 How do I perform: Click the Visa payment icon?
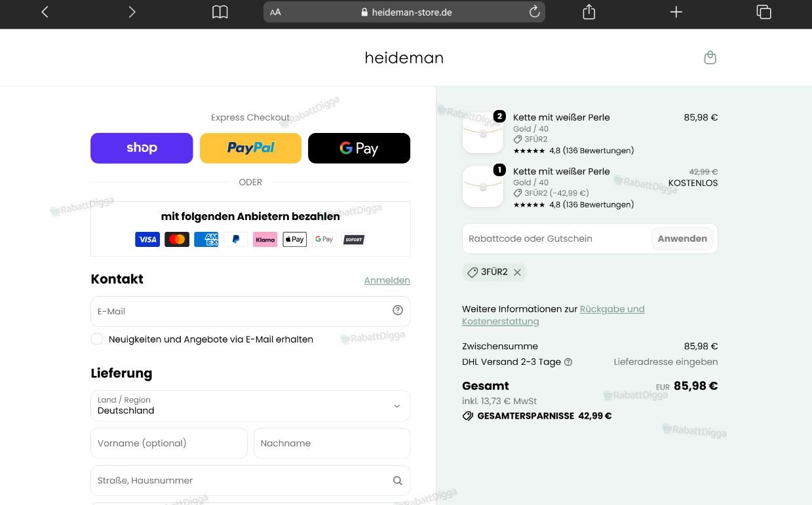(x=147, y=239)
